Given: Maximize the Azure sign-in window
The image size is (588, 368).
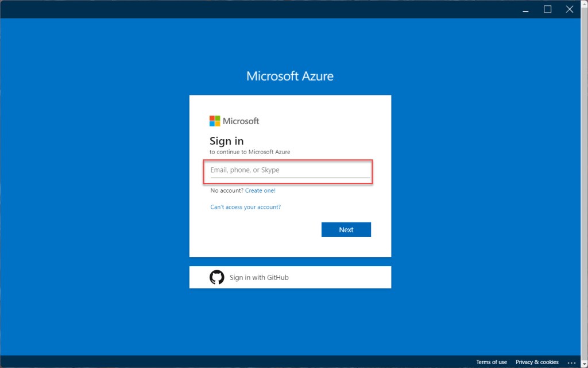Looking at the screenshot, I should (547, 9).
